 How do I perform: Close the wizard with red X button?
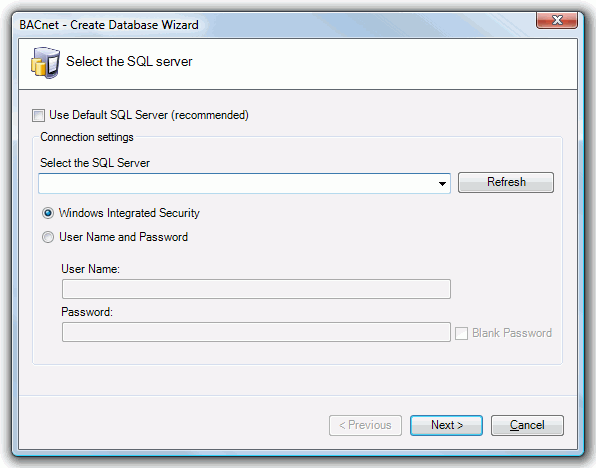[557, 20]
